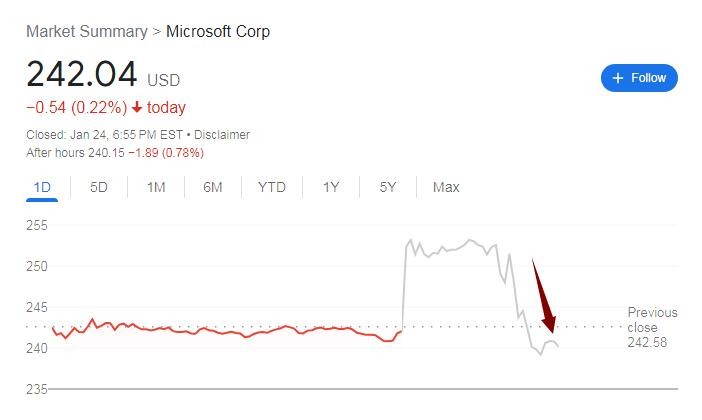Image resolution: width=702 pixels, height=420 pixels.
Task: Click the 242.04 stock price
Action: coord(82,75)
